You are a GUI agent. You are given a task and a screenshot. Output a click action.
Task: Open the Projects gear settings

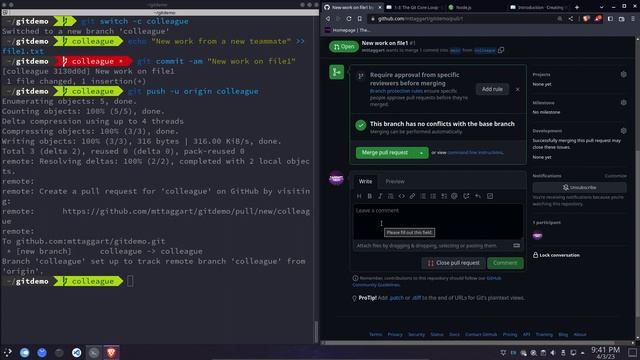pyautogui.click(x=623, y=74)
